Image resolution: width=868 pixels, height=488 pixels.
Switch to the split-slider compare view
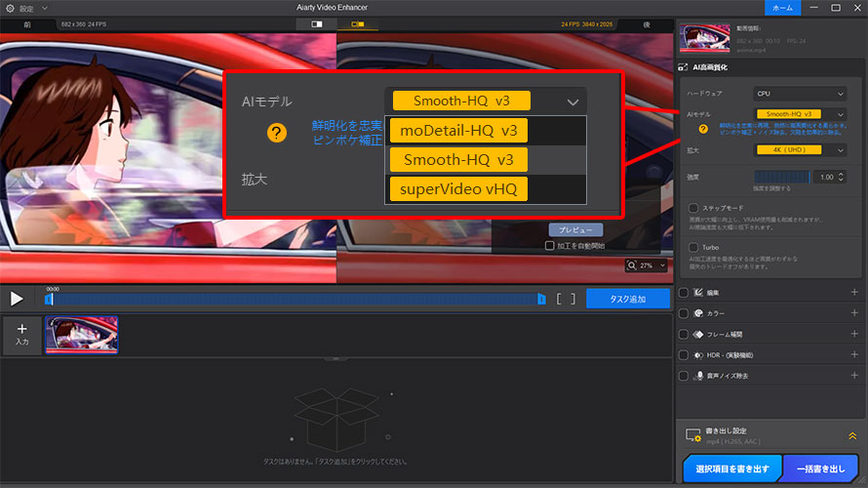coord(317,24)
